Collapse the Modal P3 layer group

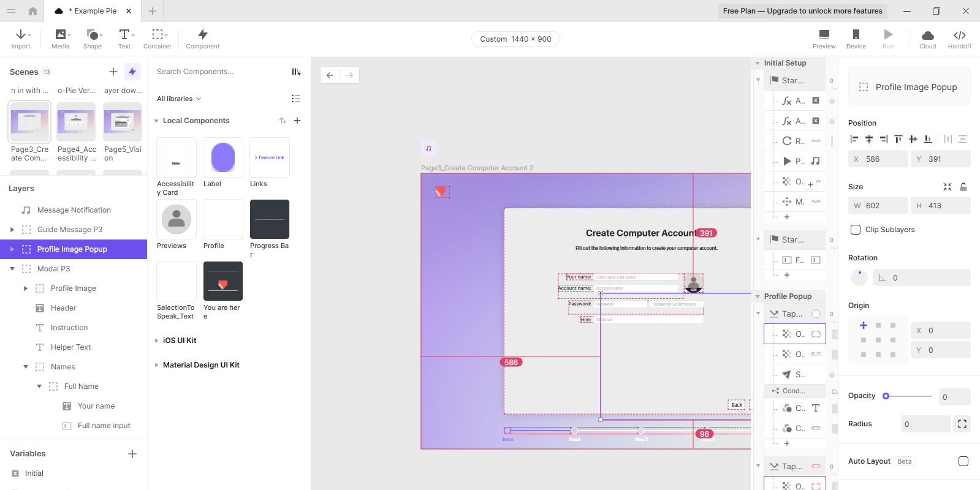[x=12, y=269]
